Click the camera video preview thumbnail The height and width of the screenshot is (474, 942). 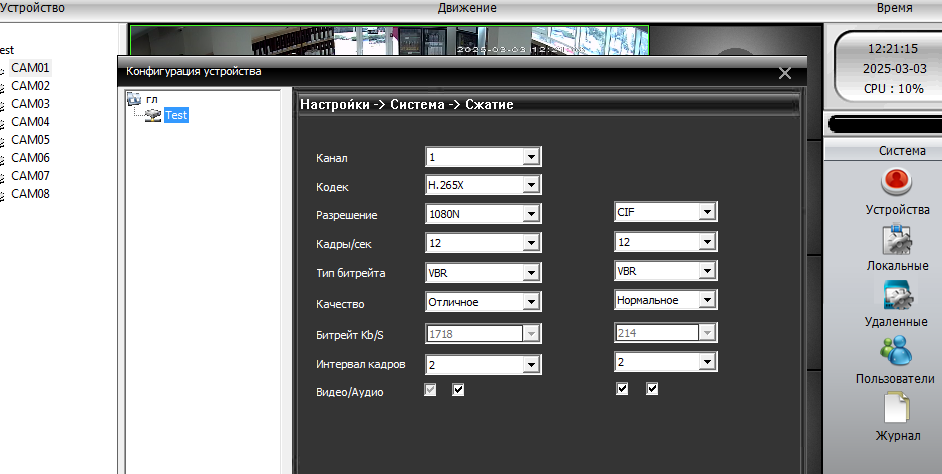[x=388, y=40]
